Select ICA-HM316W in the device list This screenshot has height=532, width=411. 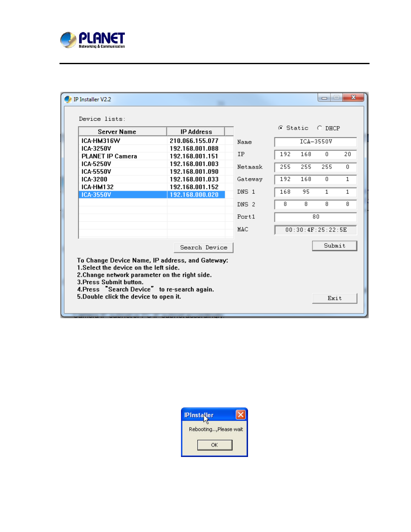[101, 141]
